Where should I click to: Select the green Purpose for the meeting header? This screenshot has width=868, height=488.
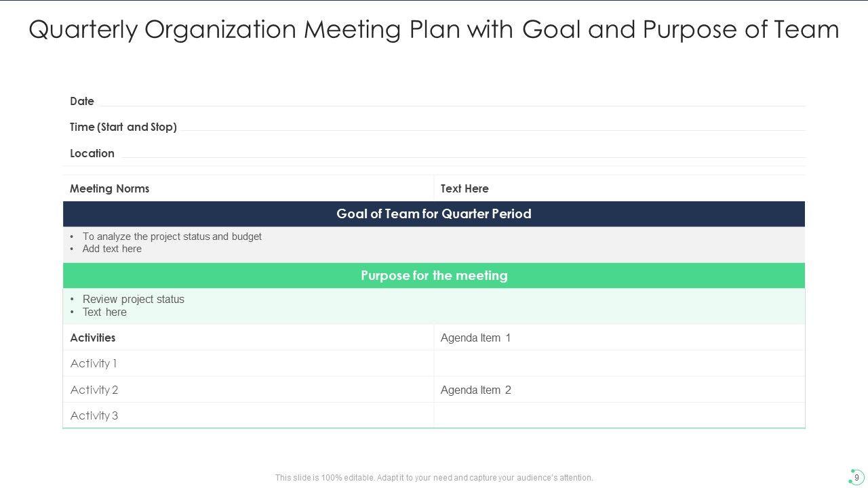tap(434, 276)
